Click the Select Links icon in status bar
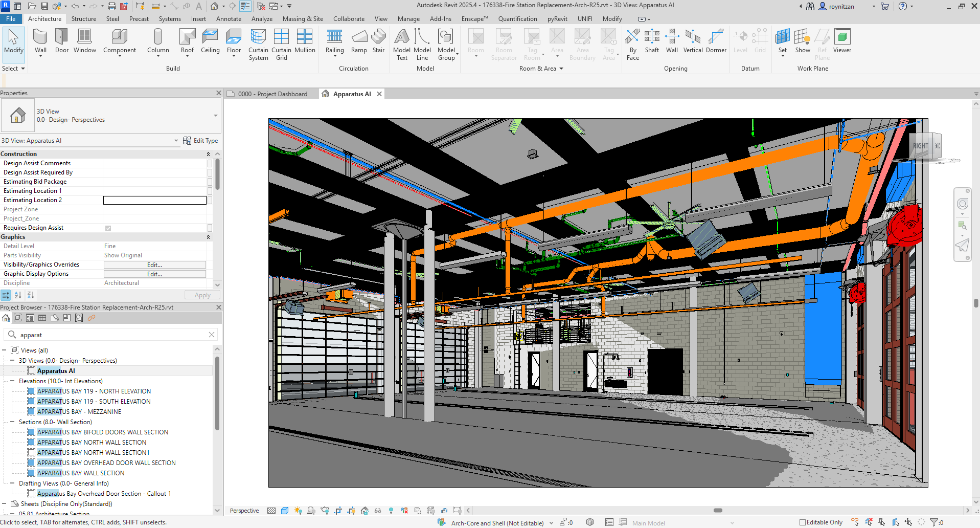 (x=855, y=522)
